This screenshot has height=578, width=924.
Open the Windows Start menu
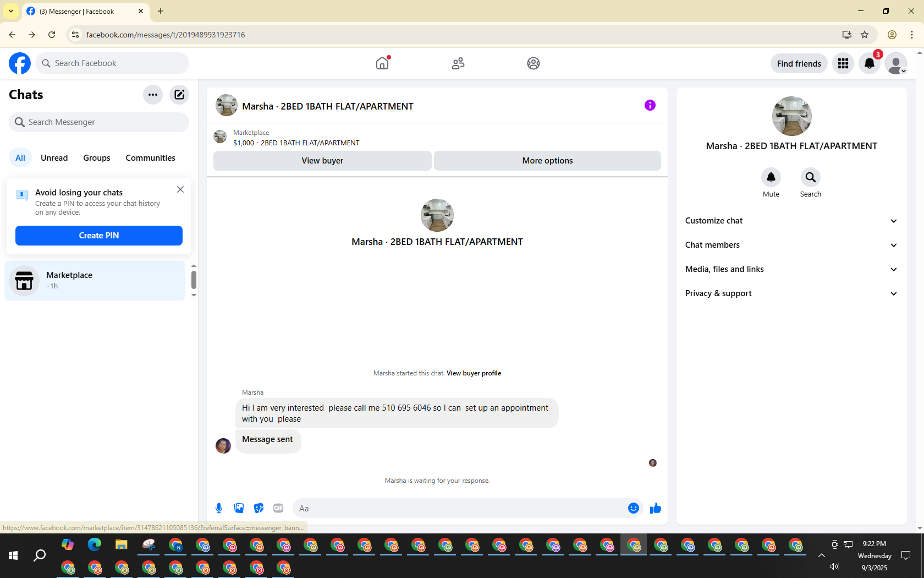coord(13,556)
